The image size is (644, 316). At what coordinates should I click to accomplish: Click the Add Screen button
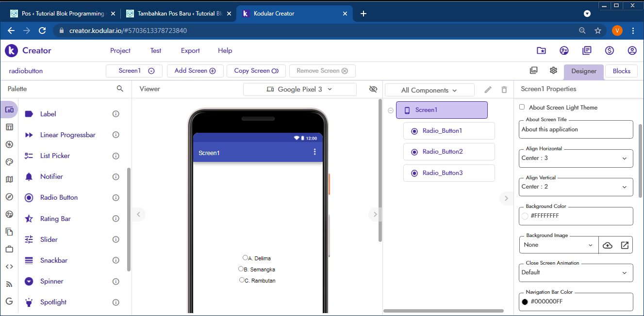click(195, 71)
